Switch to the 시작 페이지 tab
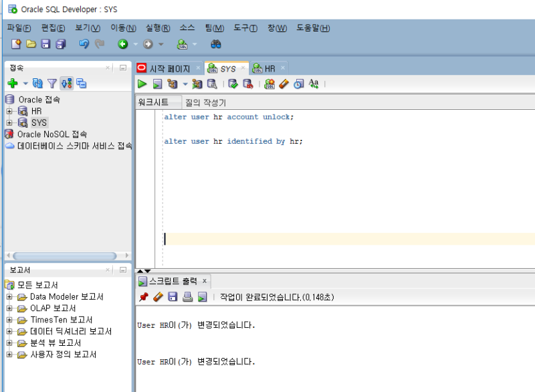Image resolution: width=535 pixels, height=392 pixels. (x=169, y=69)
